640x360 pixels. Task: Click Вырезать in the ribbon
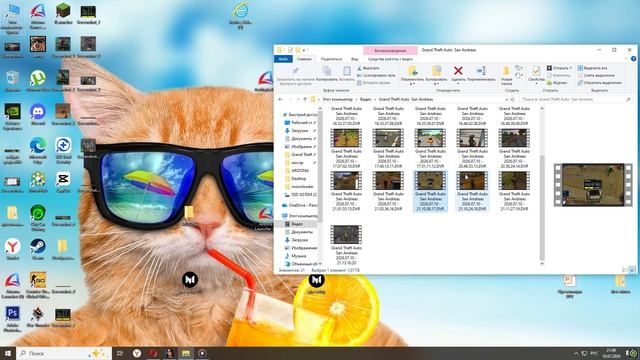point(368,68)
